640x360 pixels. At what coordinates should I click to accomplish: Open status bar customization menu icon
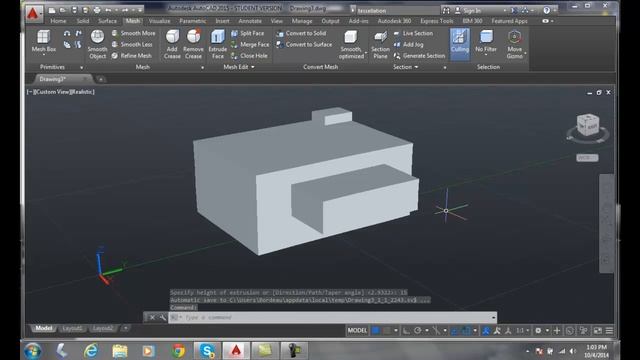(x=609, y=331)
